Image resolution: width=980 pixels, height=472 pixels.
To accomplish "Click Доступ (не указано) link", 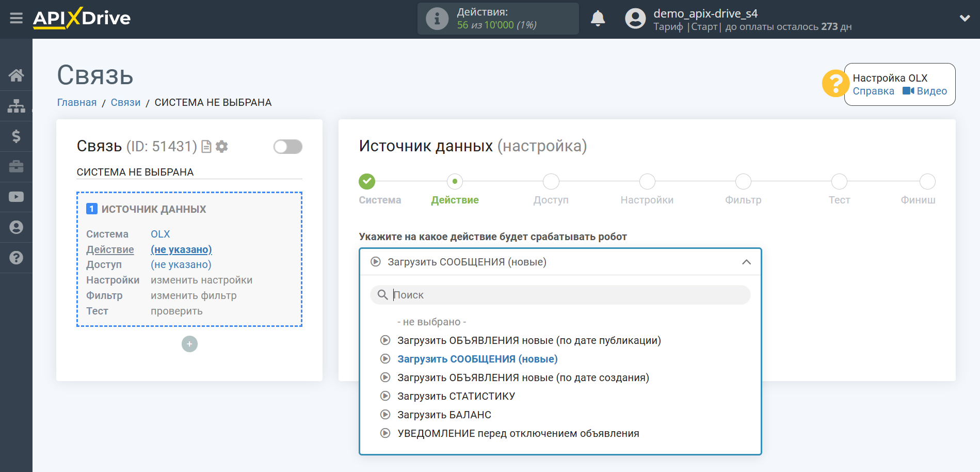I will (x=181, y=264).
